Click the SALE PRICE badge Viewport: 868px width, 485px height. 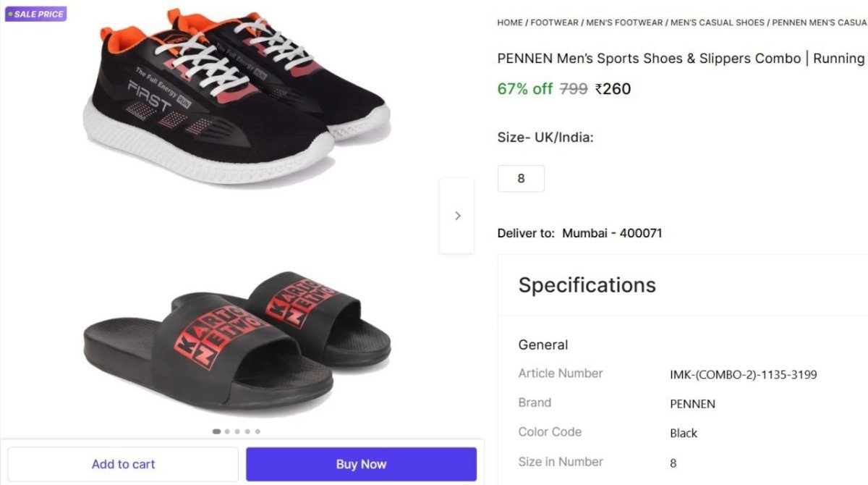tap(35, 13)
